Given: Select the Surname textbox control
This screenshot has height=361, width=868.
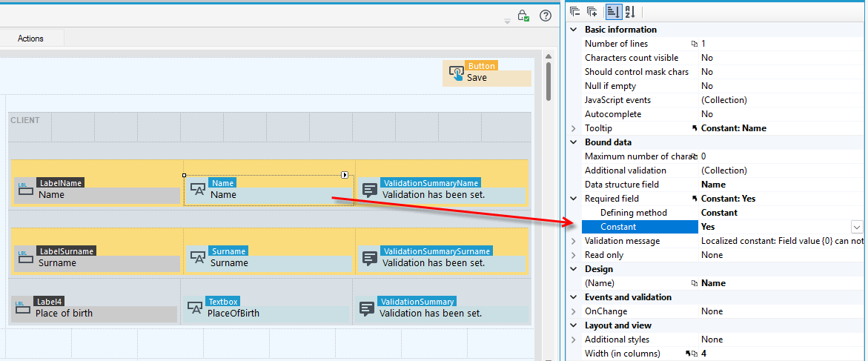Looking at the screenshot, I should pos(268,259).
